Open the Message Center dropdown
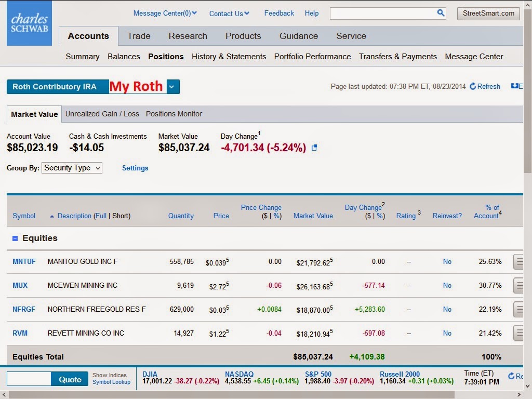 point(165,13)
